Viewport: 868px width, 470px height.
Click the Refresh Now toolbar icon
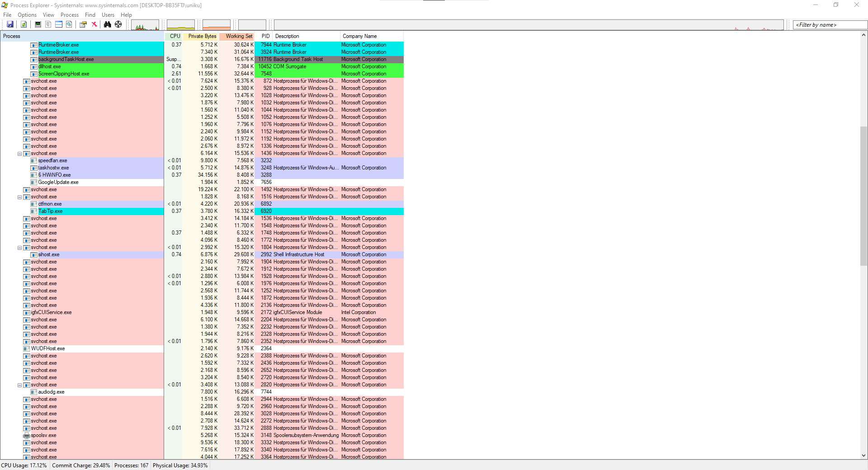24,24
